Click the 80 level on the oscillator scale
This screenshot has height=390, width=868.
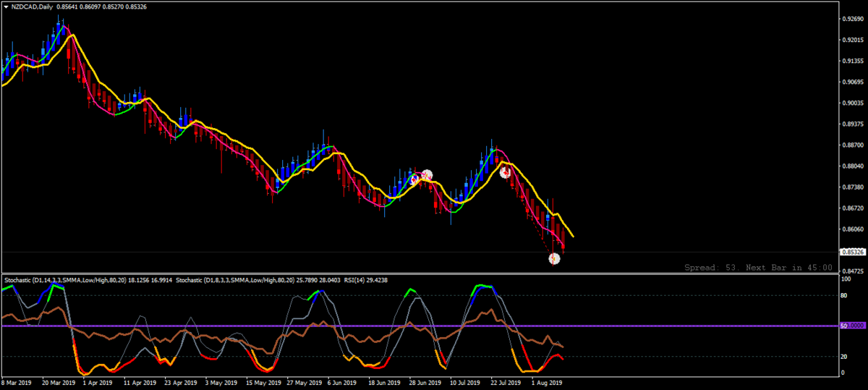(844, 295)
